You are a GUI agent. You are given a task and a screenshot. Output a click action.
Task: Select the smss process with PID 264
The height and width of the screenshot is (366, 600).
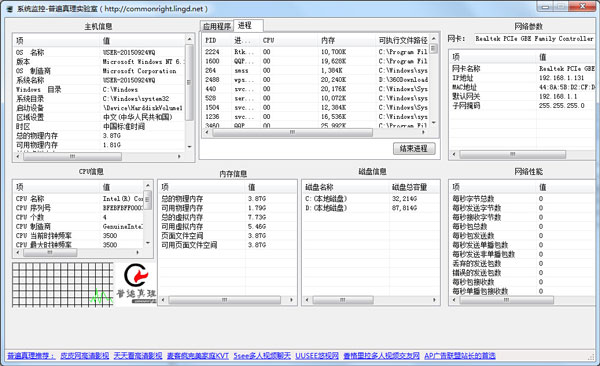(316, 70)
